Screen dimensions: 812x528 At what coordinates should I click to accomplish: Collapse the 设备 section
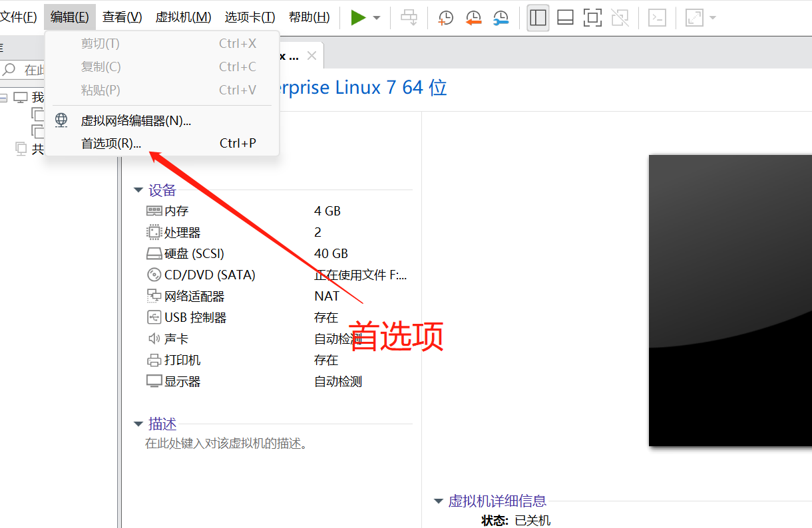coord(138,190)
